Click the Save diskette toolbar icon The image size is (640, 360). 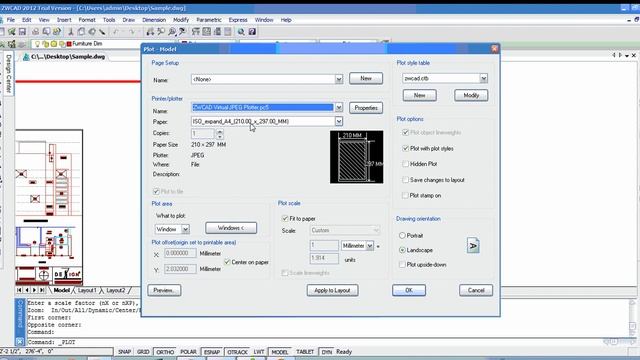pos(22,31)
